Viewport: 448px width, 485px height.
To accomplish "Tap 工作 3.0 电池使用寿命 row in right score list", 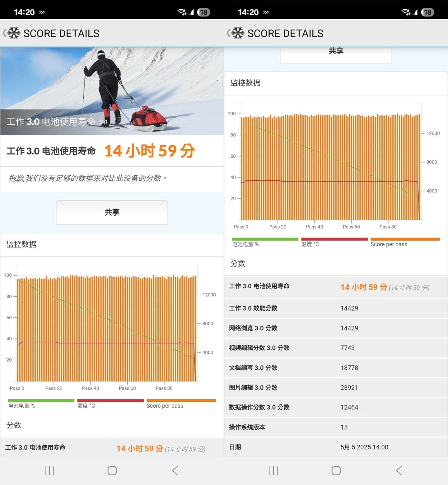I will (x=336, y=287).
